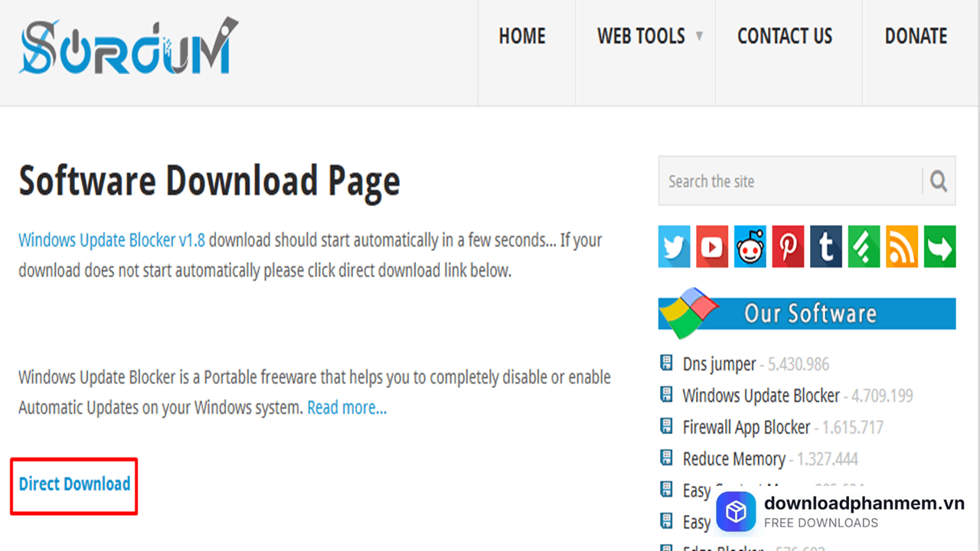Image resolution: width=980 pixels, height=551 pixels.
Task: Open the orange RSS feed icon
Action: (x=901, y=246)
